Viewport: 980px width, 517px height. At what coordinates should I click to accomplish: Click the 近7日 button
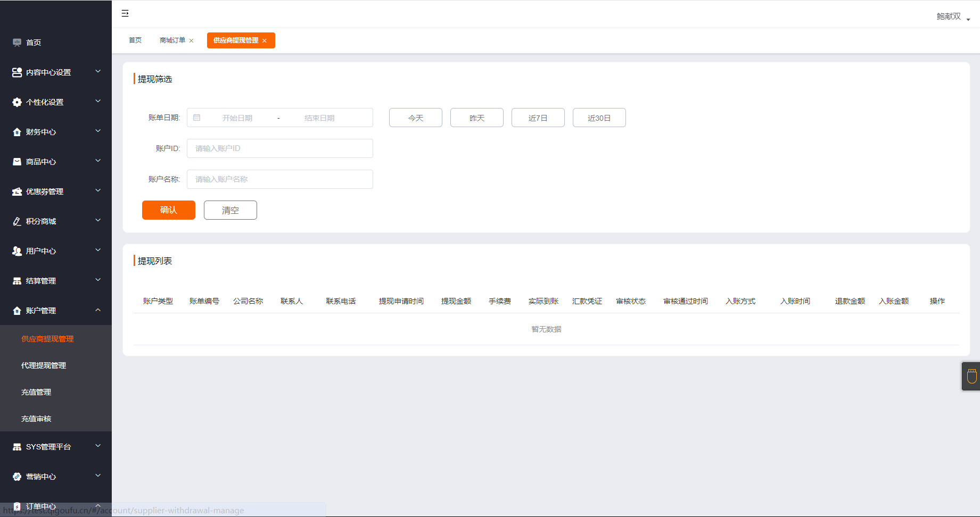(538, 118)
